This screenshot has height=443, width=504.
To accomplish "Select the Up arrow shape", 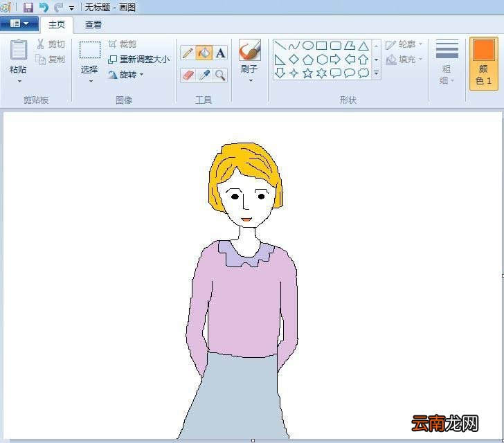I will pyautogui.click(x=363, y=60).
